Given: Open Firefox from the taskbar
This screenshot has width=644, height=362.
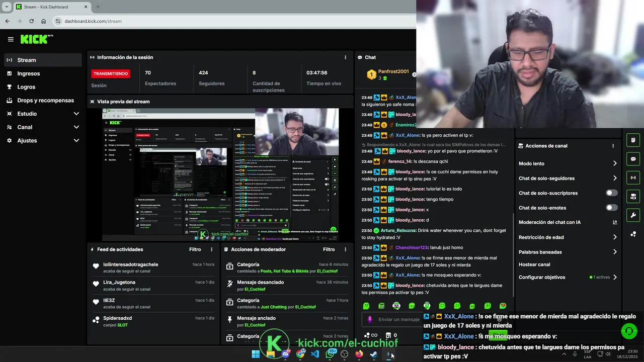Looking at the screenshot, I should [x=359, y=354].
